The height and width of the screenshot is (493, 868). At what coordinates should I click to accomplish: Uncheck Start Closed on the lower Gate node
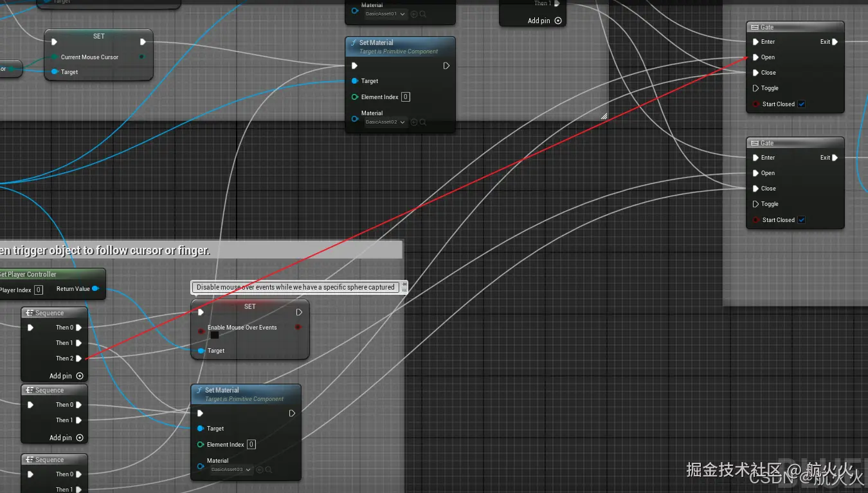coord(802,220)
